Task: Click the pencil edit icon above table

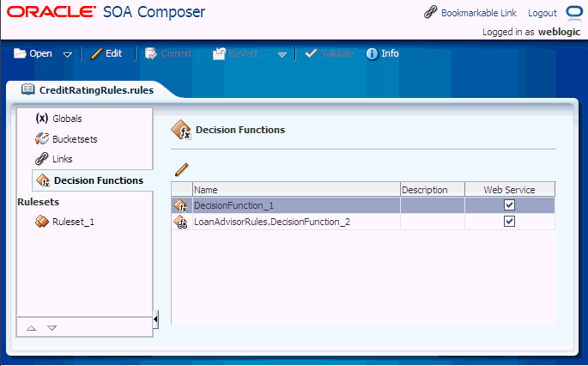Action: pos(181,169)
